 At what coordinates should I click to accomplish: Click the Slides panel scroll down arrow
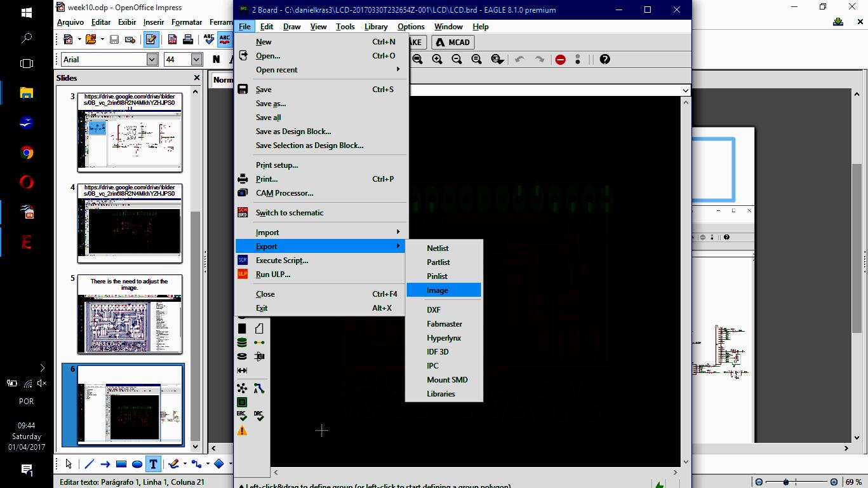(196, 447)
